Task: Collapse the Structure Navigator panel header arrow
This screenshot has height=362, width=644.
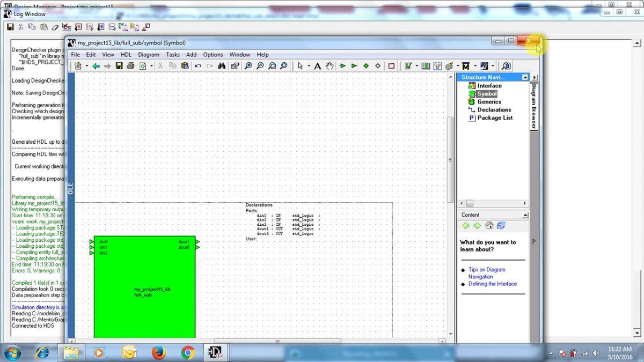Action: (x=525, y=77)
